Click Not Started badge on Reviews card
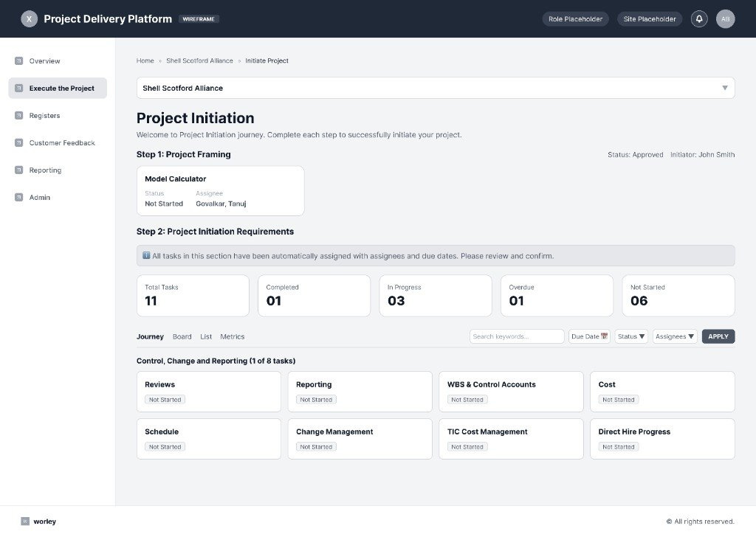756x537 pixels. pyautogui.click(x=165, y=399)
